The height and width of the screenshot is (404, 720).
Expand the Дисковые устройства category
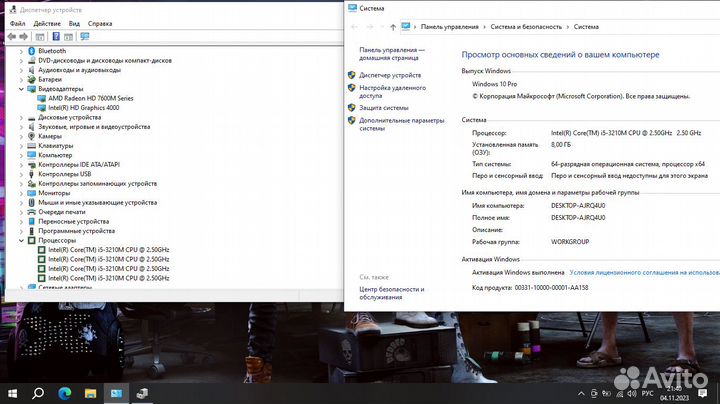point(21,118)
